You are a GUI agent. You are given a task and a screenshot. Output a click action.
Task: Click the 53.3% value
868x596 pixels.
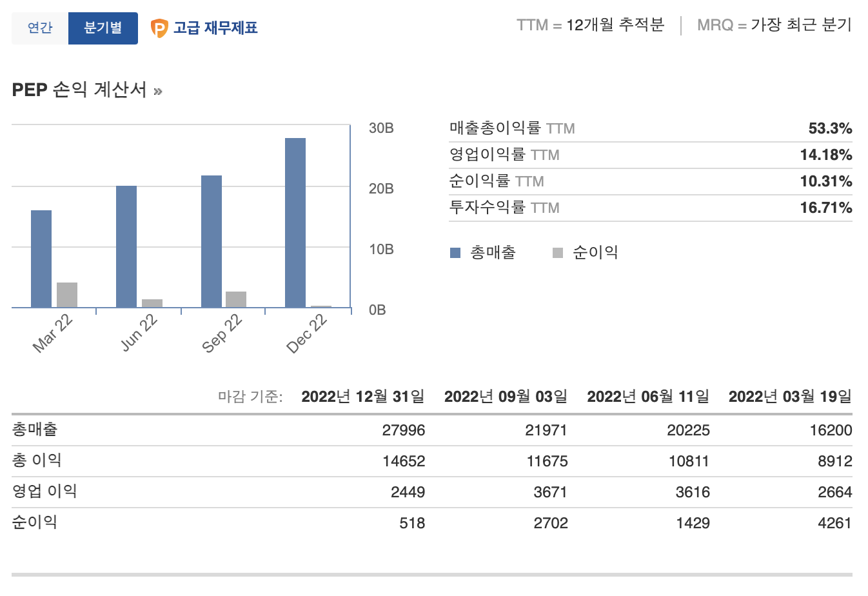click(830, 128)
